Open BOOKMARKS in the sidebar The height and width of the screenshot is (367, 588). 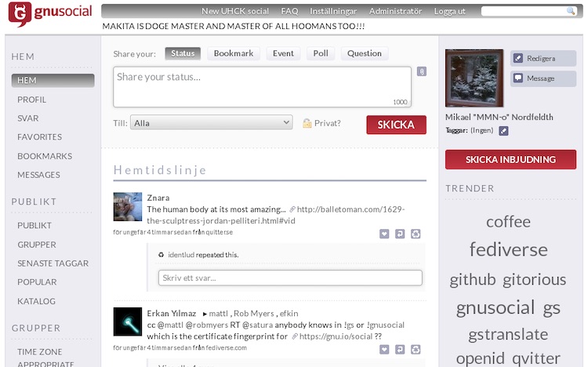pos(45,156)
